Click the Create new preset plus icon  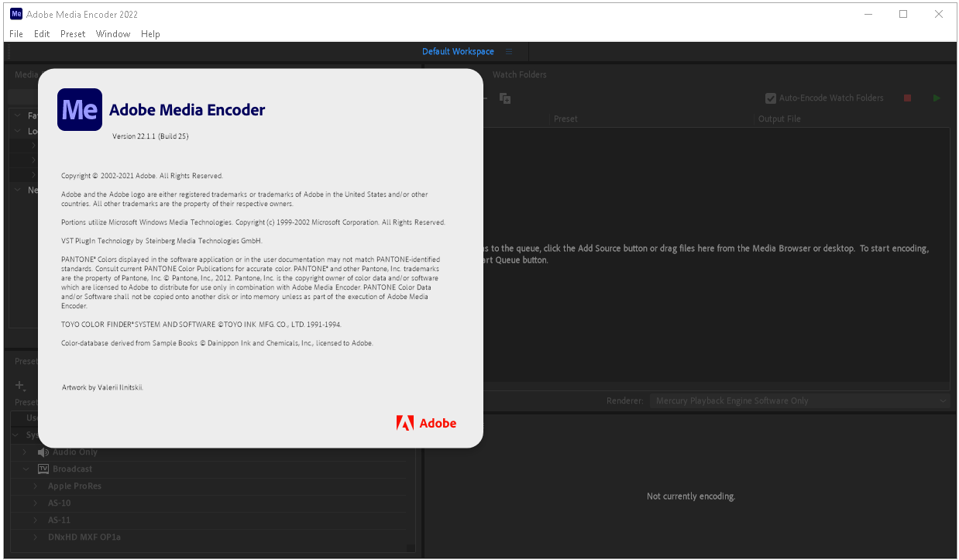coord(21,385)
